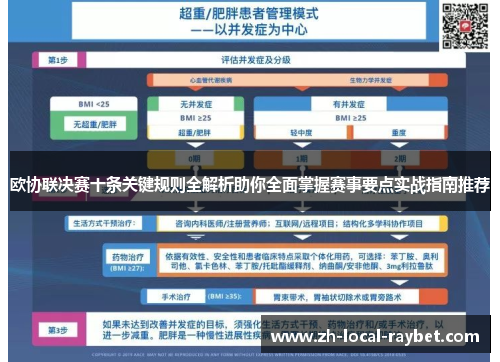Click the (BMI ≥35) criterion
This screenshot has width=500, height=362.
point(225,296)
